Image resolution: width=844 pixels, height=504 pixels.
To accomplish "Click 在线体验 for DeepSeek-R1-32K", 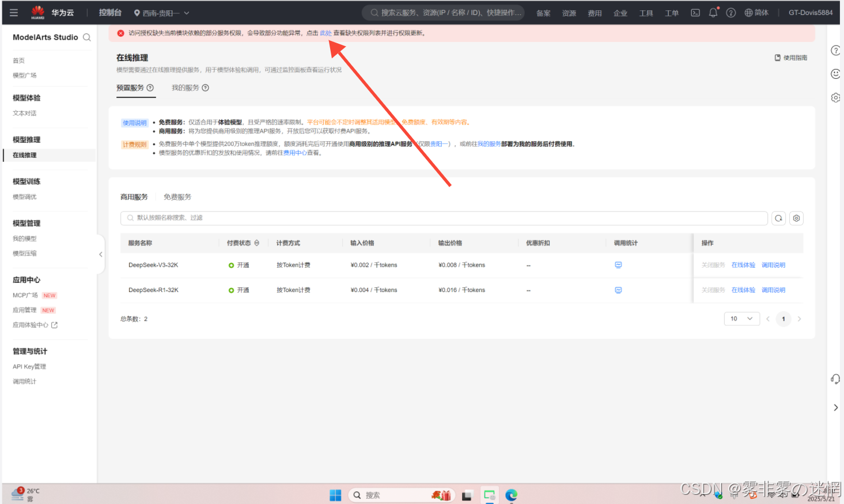I will 743,290.
